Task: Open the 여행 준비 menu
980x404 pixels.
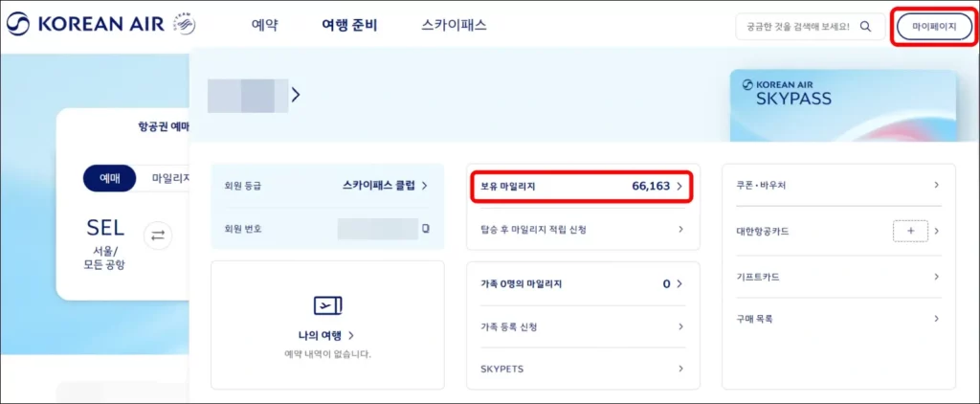Action: pyautogui.click(x=349, y=26)
